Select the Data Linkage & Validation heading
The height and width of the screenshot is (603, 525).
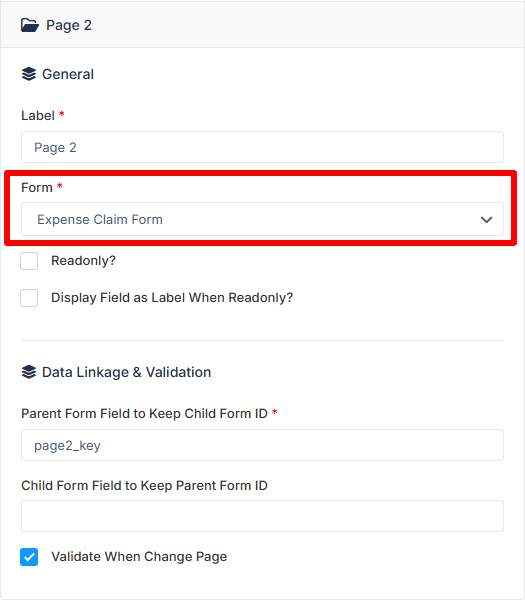pos(127,372)
